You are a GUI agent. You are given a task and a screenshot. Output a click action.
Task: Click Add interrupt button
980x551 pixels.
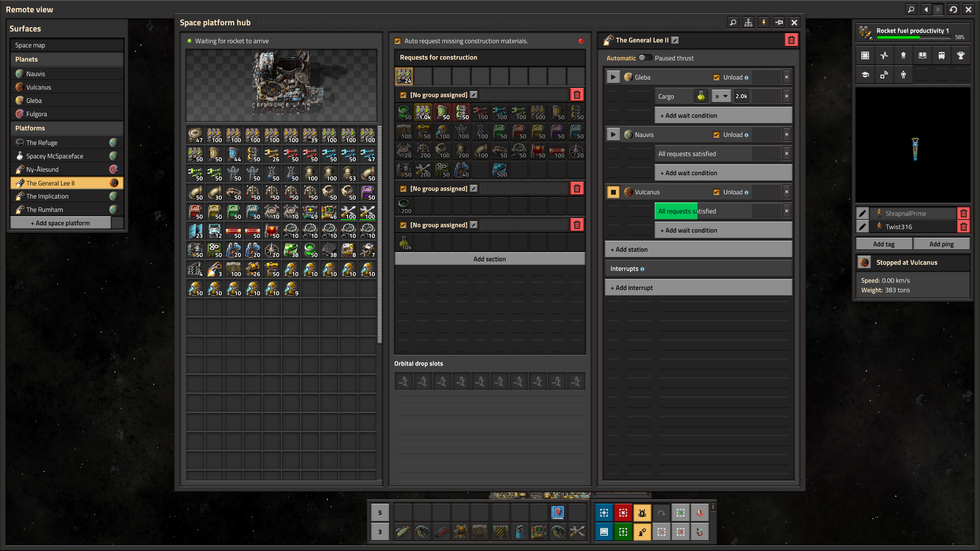(698, 288)
